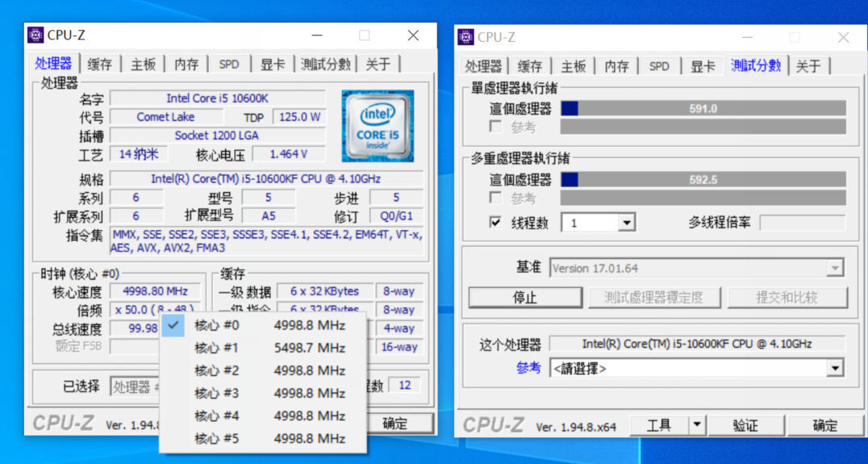The height and width of the screenshot is (464, 868).
Task: Open 測試分數 tab in left CPU-Z window
Action: click(x=326, y=65)
